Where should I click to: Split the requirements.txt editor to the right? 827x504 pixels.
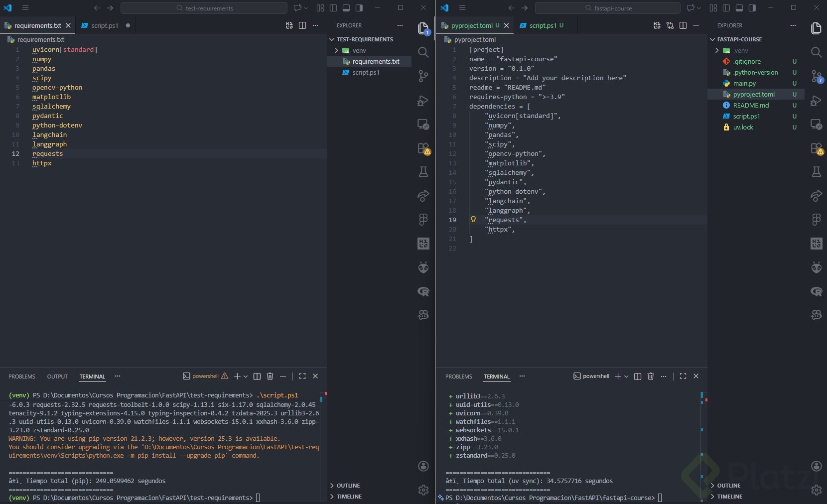[x=302, y=25]
